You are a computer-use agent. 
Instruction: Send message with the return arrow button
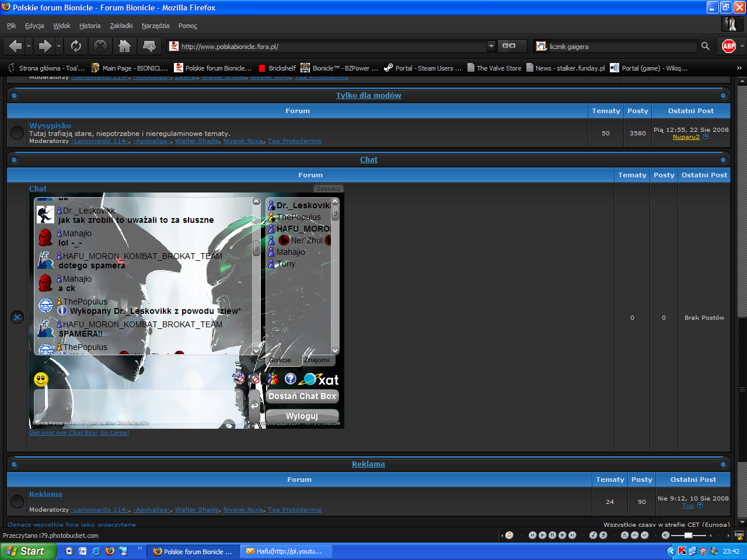pyautogui.click(x=254, y=406)
